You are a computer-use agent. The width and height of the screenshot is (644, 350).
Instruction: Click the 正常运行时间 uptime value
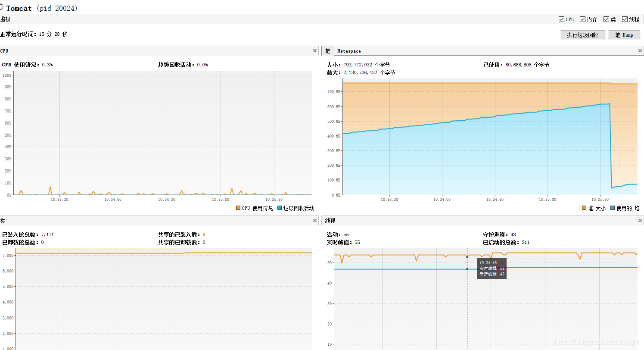[53, 34]
